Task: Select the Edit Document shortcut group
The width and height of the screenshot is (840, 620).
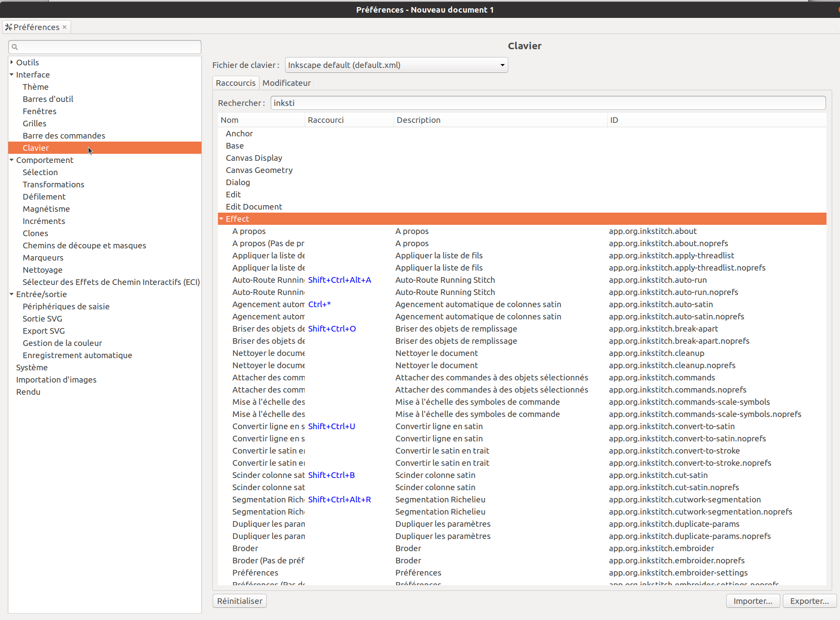Action: [254, 207]
